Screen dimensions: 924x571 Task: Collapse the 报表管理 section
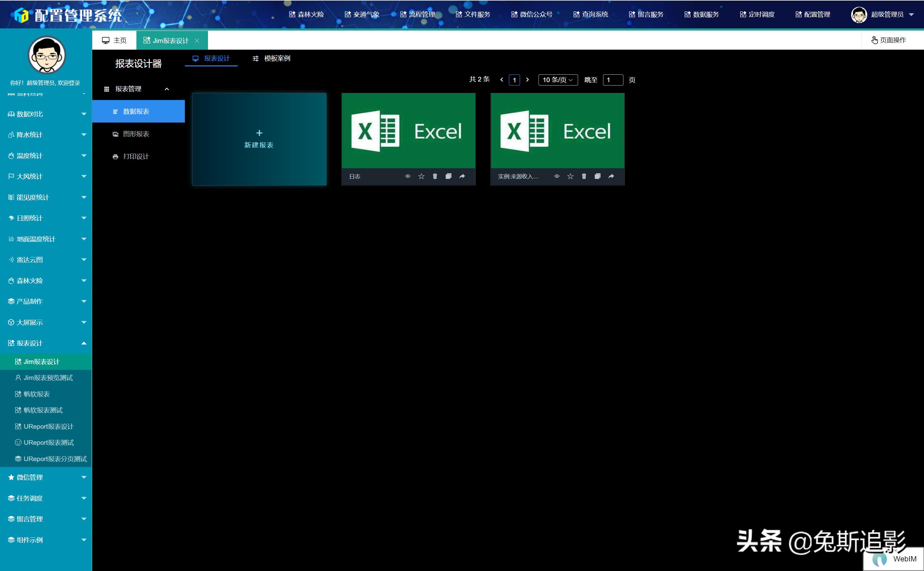point(167,89)
